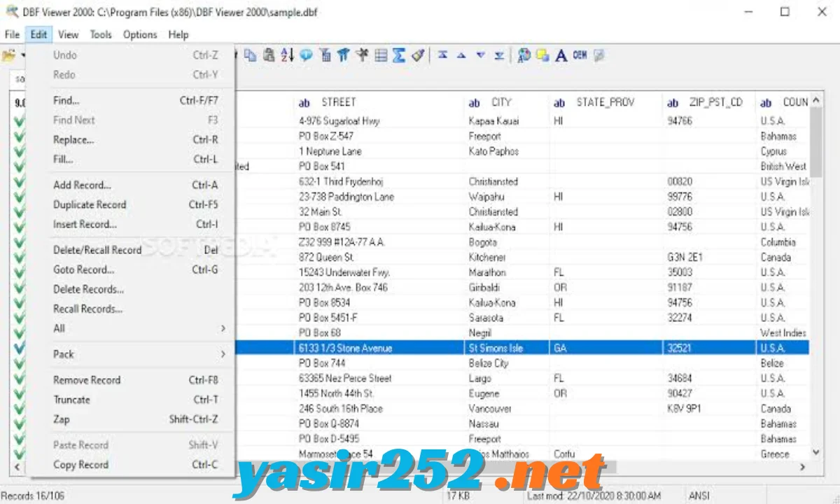Jump to last record using toolbar arrow

(x=498, y=55)
